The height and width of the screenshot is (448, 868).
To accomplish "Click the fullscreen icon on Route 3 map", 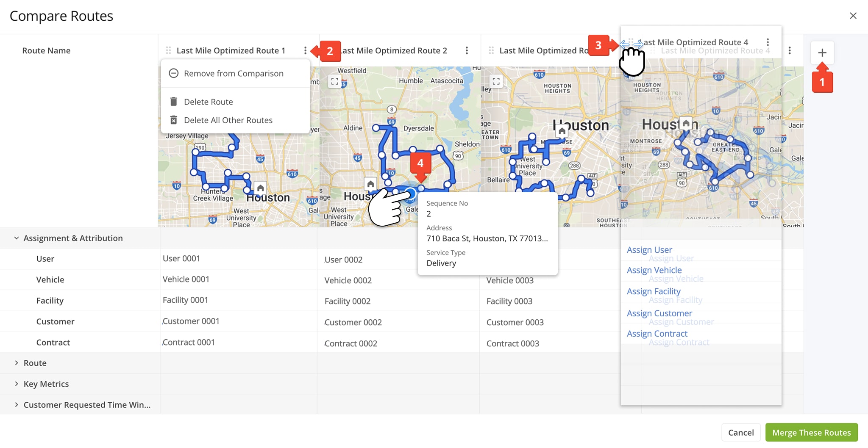I will pos(496,81).
